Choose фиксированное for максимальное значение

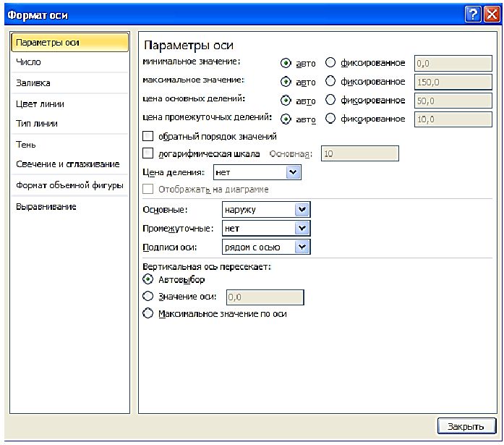point(330,81)
